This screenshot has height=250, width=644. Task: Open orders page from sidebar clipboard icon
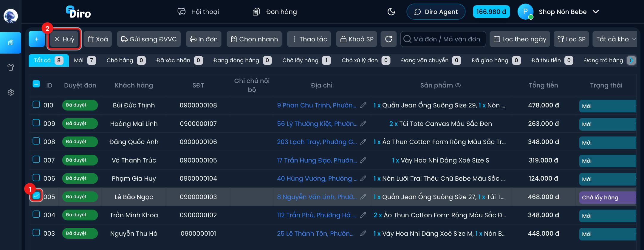[11, 43]
